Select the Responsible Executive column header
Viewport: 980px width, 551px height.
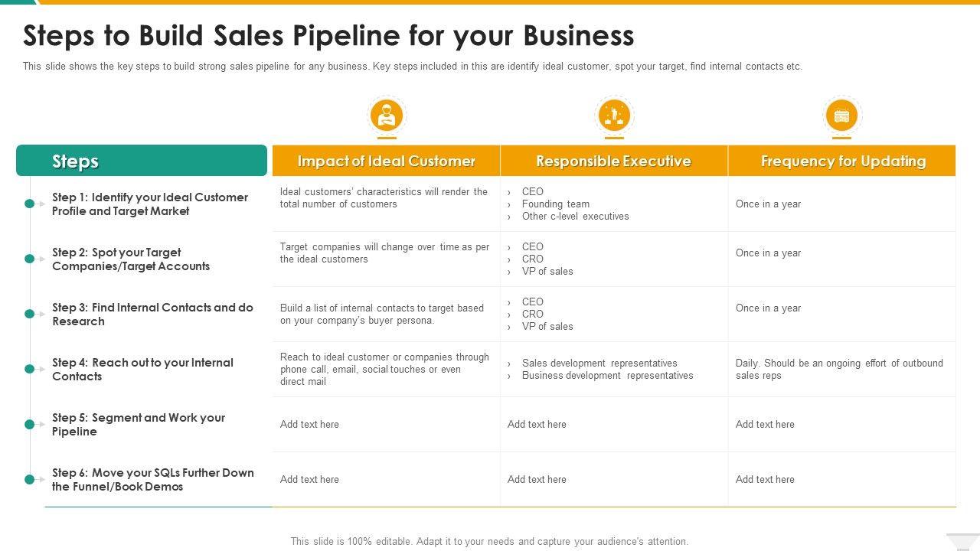[613, 161]
